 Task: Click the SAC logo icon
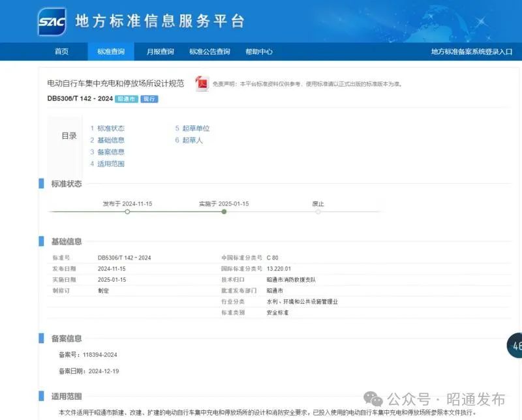pos(52,22)
